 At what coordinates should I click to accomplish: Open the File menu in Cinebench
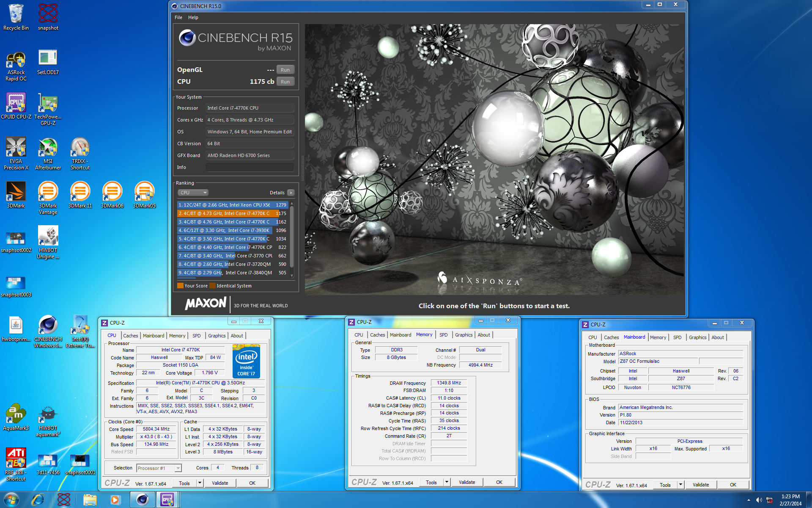tap(178, 17)
